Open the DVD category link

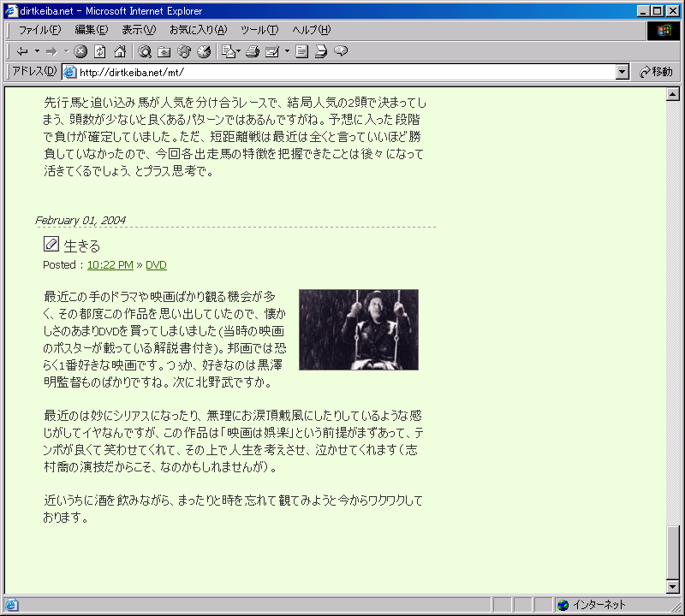point(156,265)
